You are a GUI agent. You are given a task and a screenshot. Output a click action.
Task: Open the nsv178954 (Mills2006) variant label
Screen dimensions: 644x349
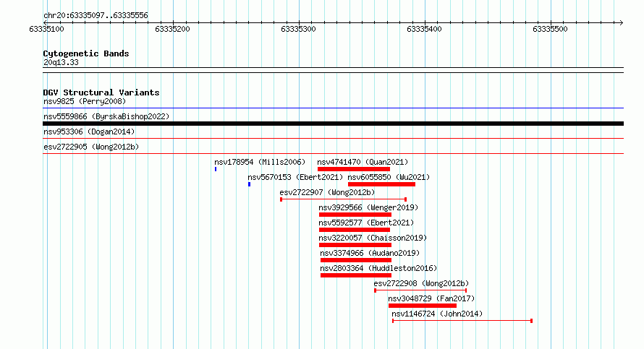coord(260,162)
